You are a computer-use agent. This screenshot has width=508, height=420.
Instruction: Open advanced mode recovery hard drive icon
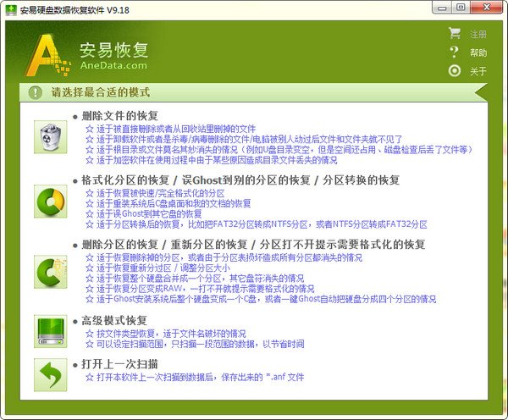[x=51, y=331]
